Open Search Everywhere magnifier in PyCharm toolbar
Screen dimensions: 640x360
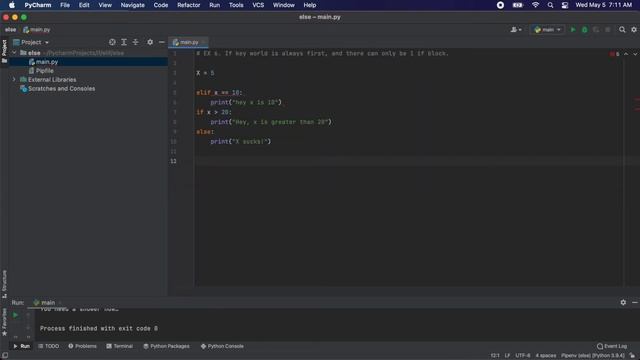click(x=622, y=30)
